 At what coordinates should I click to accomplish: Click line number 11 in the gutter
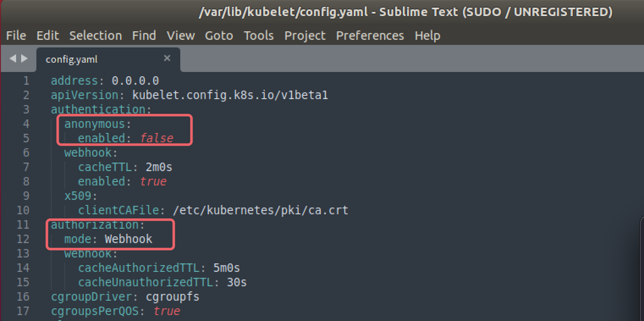click(x=23, y=224)
